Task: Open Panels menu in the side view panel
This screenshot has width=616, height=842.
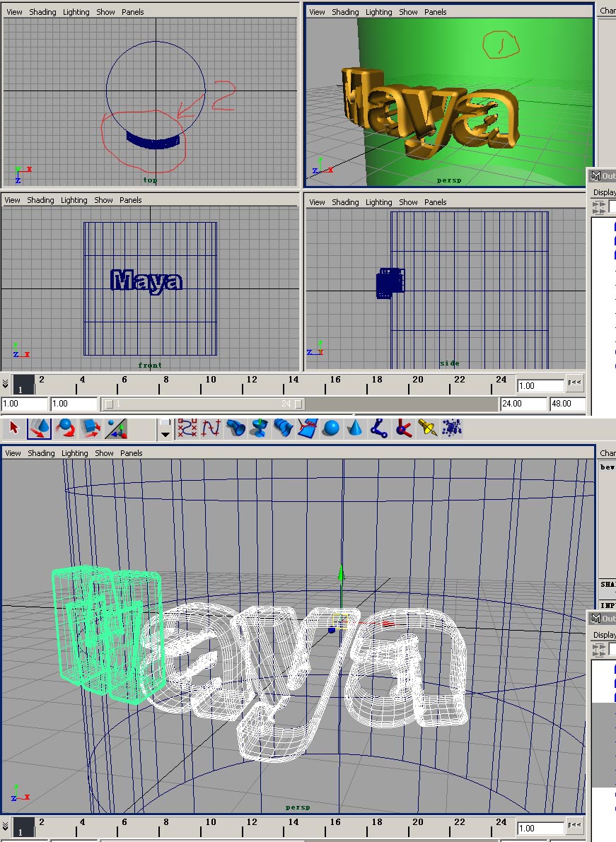Action: coord(436,202)
